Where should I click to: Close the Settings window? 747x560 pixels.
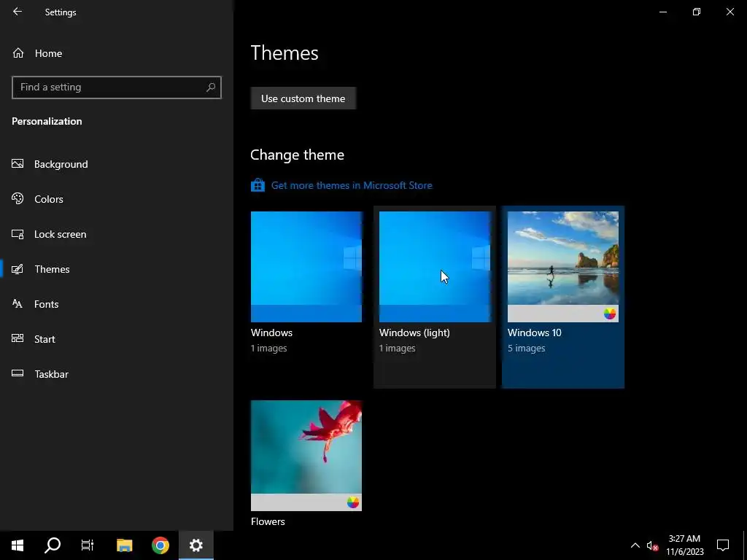[729, 12]
